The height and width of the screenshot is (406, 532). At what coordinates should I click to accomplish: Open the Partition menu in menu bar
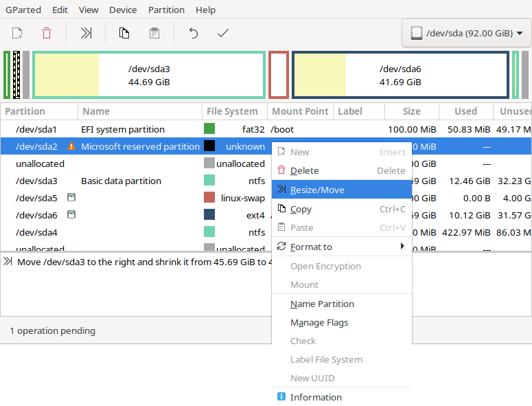point(166,10)
